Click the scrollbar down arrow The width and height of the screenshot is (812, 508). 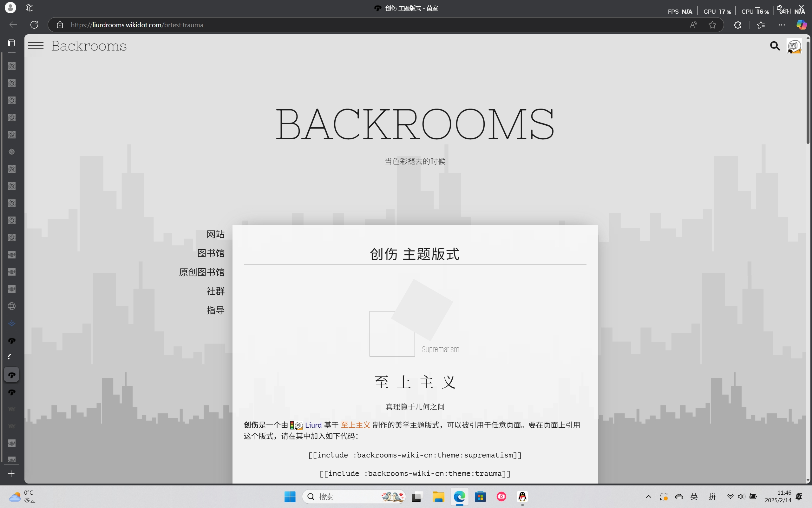[x=808, y=480]
